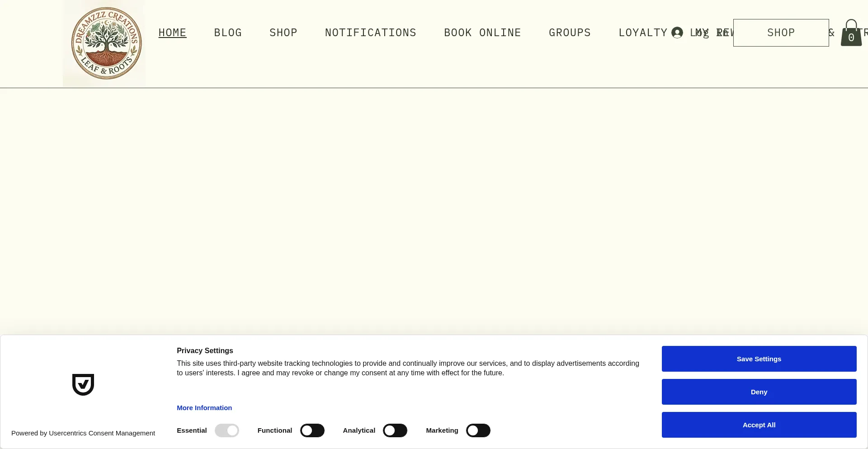Screen dimensions: 868x449
Task: Click the Deny button
Action: pyautogui.click(x=759, y=392)
